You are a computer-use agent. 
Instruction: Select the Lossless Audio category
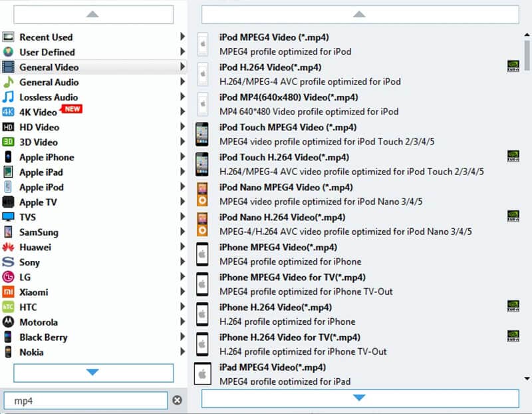click(x=49, y=97)
